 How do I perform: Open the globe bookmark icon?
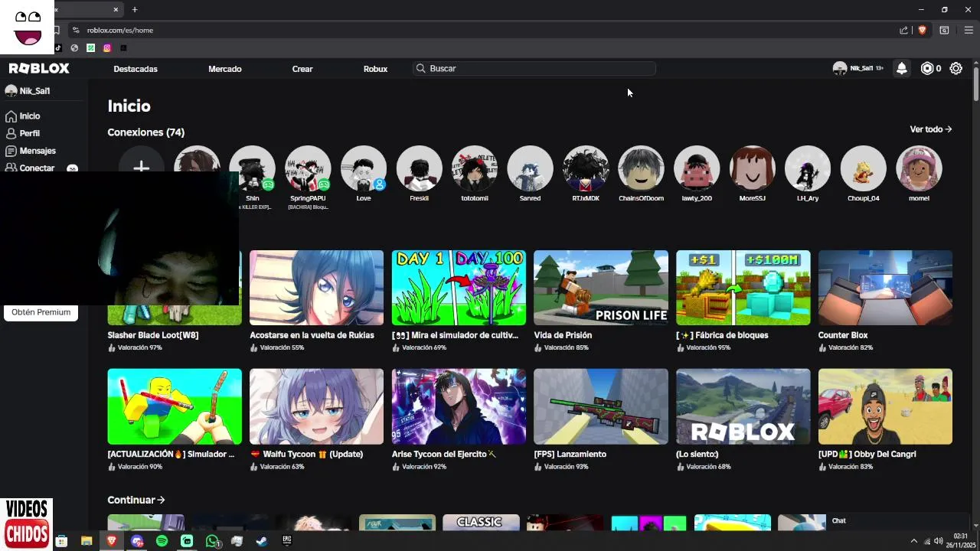pos(74,47)
